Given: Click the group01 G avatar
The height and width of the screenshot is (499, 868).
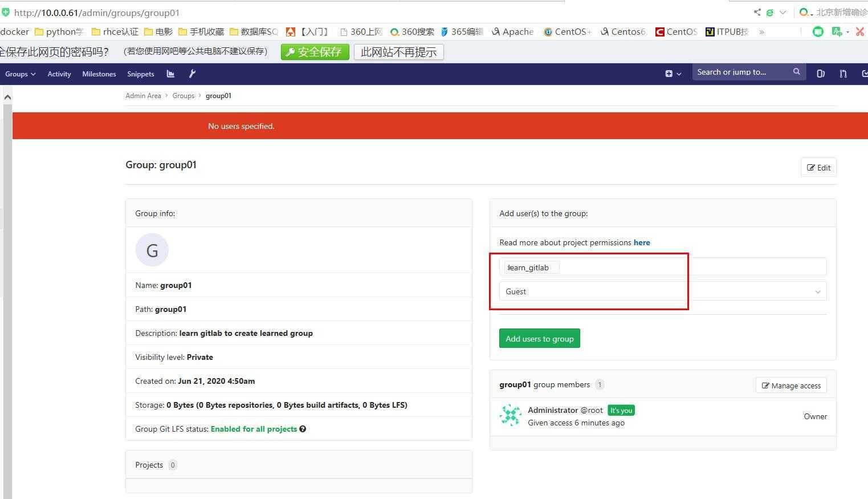Looking at the screenshot, I should (152, 250).
